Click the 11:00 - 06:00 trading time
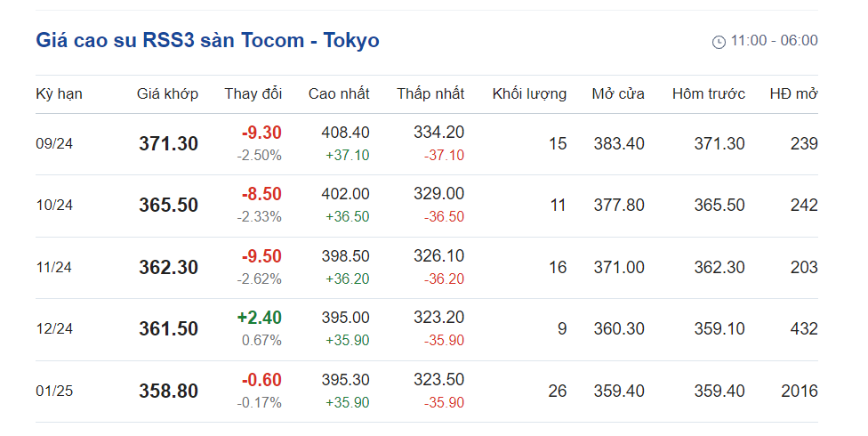This screenshot has width=868, height=436. tap(774, 41)
